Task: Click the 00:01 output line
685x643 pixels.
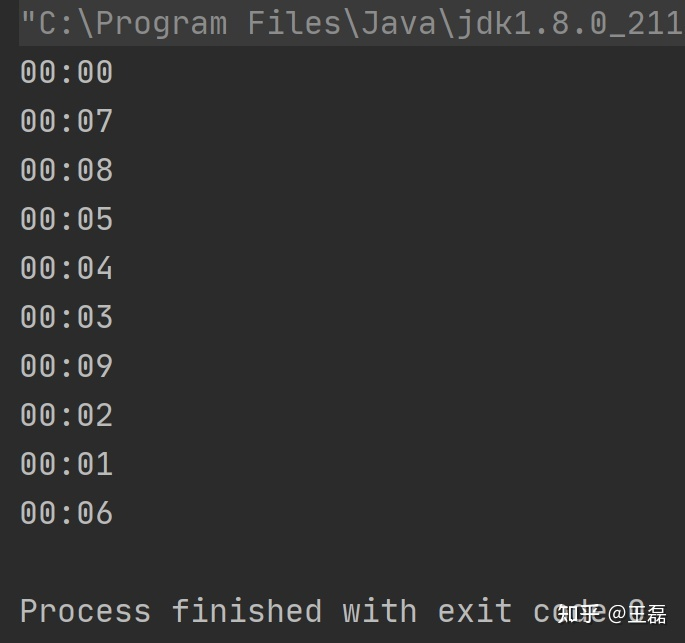Action: click(x=66, y=465)
